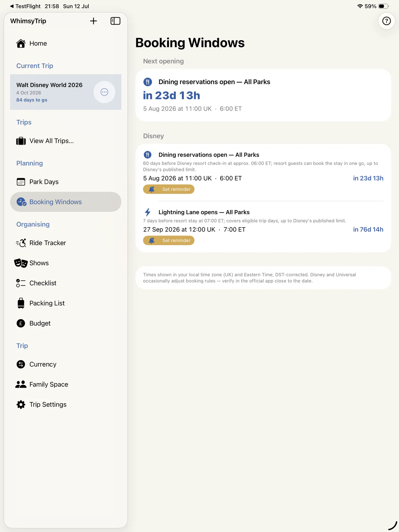Screen dimensions: 399x532
Task: Tap the bell icon under Dining reservations
Action: 152,189
